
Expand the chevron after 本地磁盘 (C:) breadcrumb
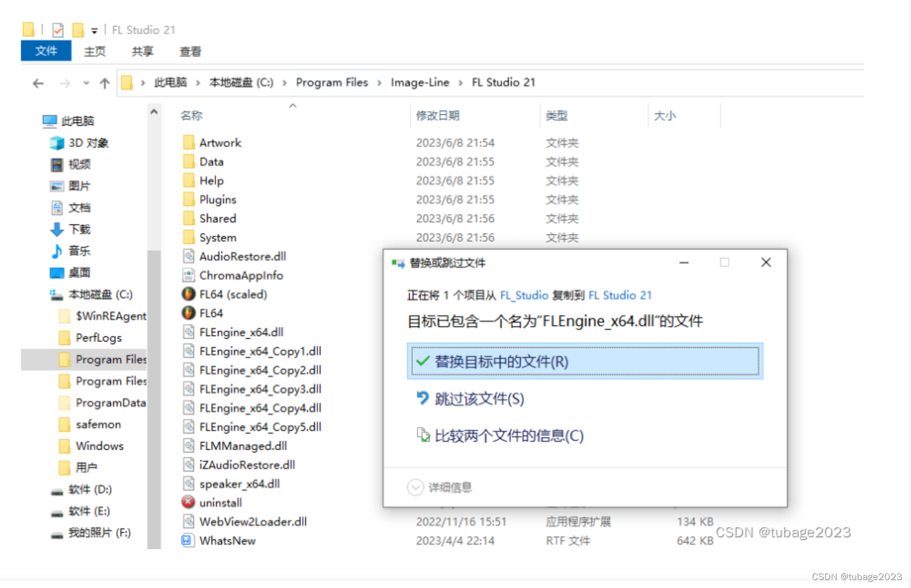tap(285, 83)
